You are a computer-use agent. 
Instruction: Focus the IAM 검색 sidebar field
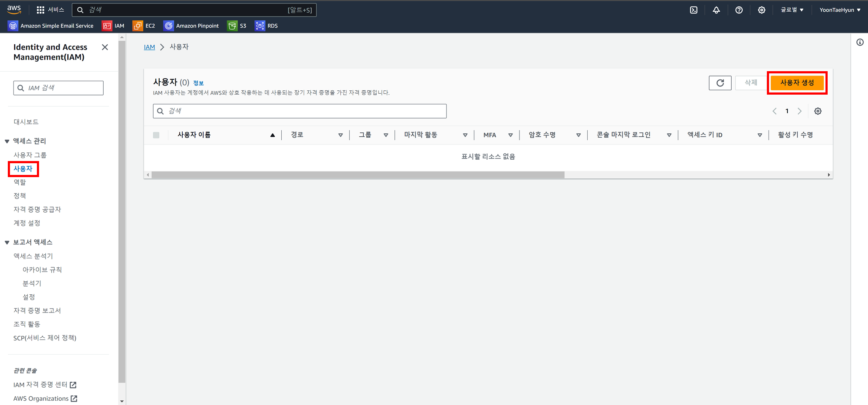pyautogui.click(x=58, y=88)
